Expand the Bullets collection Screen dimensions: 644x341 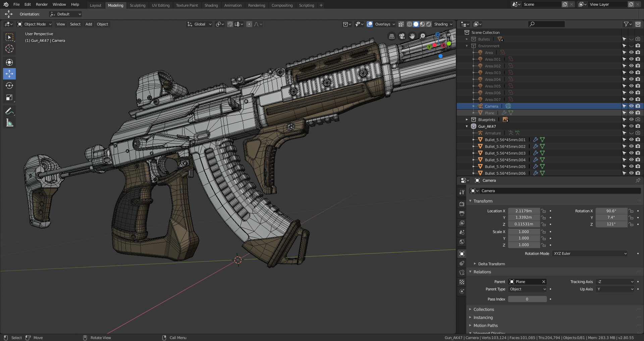point(467,39)
